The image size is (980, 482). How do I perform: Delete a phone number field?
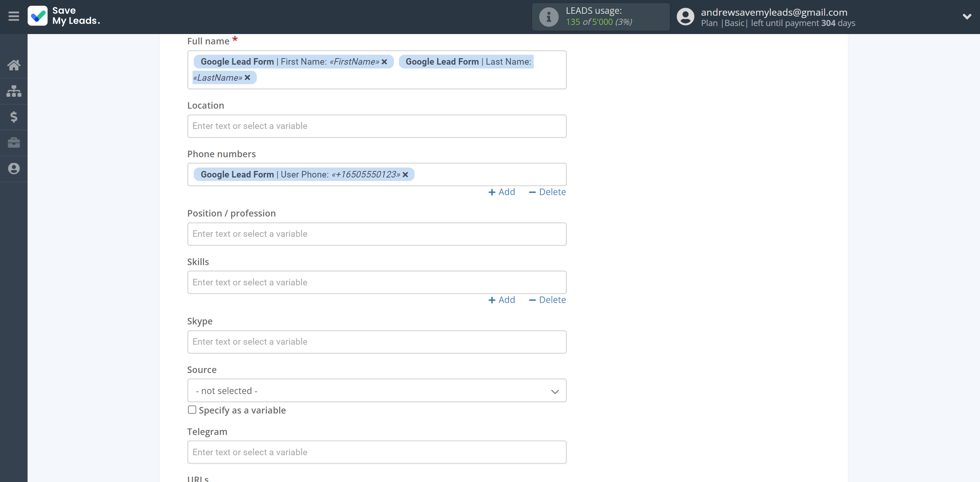point(547,192)
